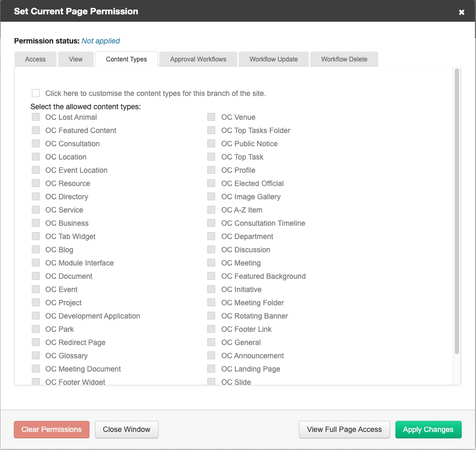476x450 pixels.
Task: Open the Workflow Delete tab
Action: click(x=344, y=59)
